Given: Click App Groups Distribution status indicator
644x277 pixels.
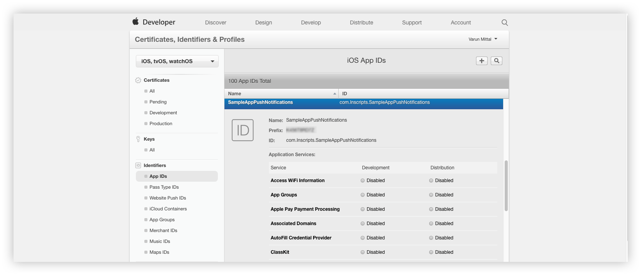Looking at the screenshot, I should tap(431, 195).
